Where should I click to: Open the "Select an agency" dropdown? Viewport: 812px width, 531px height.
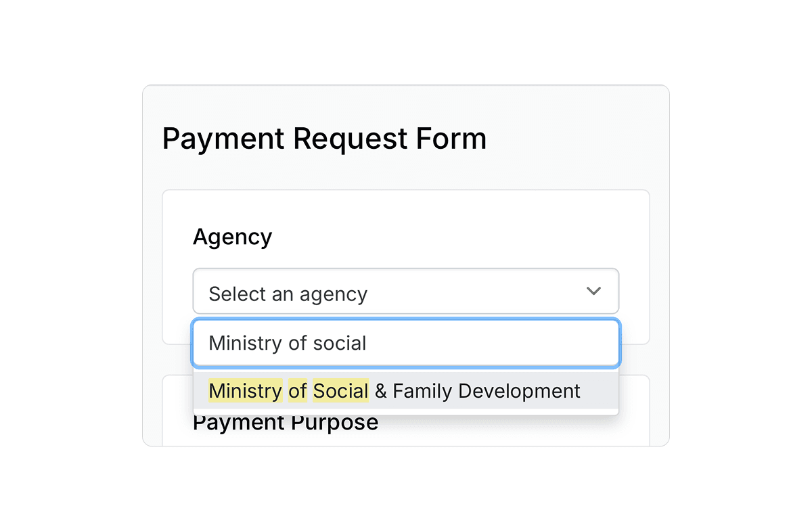point(405,292)
